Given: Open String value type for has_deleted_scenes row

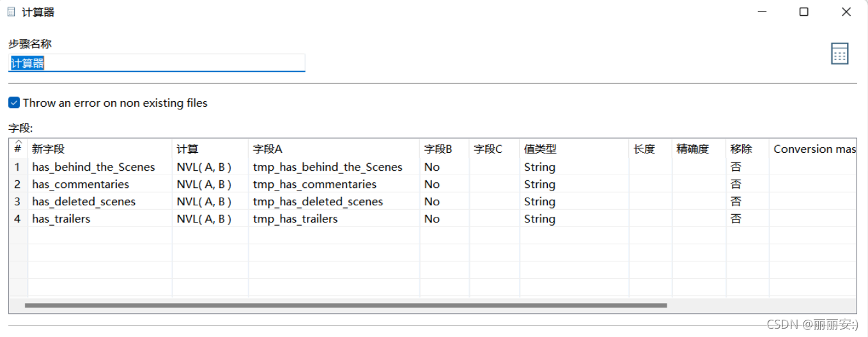Looking at the screenshot, I should tap(574, 201).
